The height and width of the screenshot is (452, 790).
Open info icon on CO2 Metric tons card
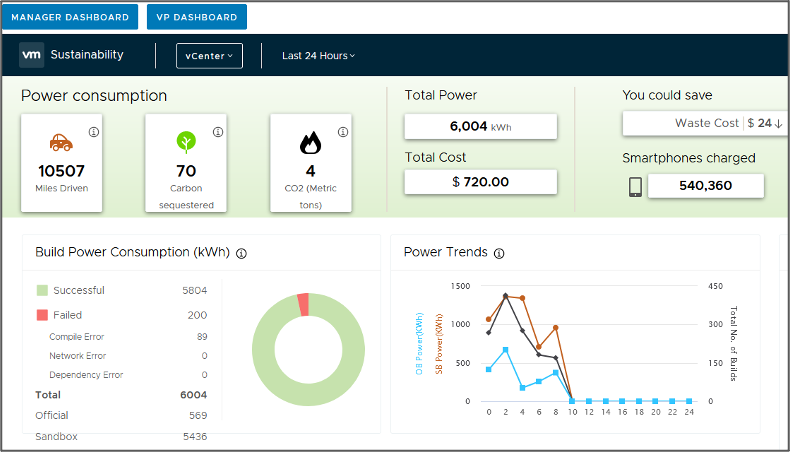click(x=343, y=132)
